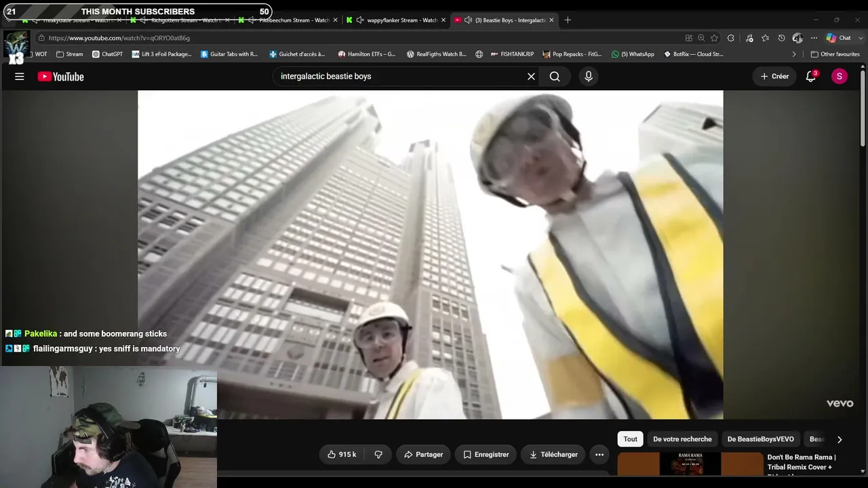This screenshot has width=868, height=488.
Task: Open the ChatGPT bookmark
Action: coord(107,54)
